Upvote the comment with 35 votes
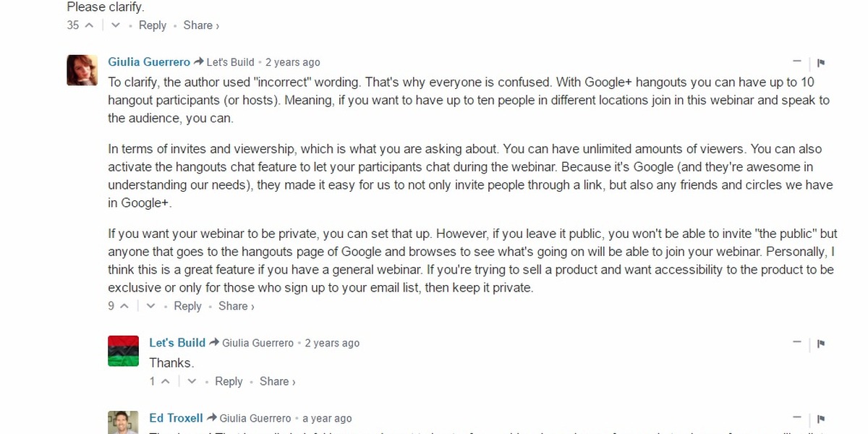This screenshot has width=868, height=434. 89,25
